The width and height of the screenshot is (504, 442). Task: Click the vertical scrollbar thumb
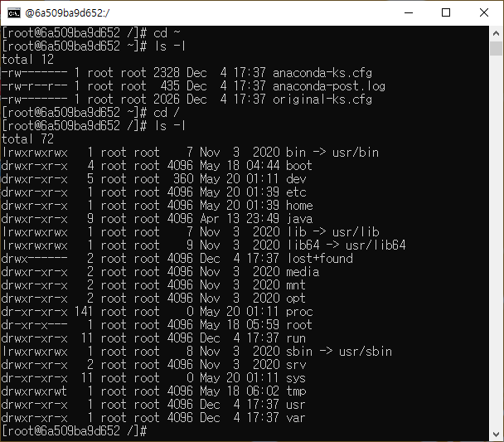[x=496, y=49]
